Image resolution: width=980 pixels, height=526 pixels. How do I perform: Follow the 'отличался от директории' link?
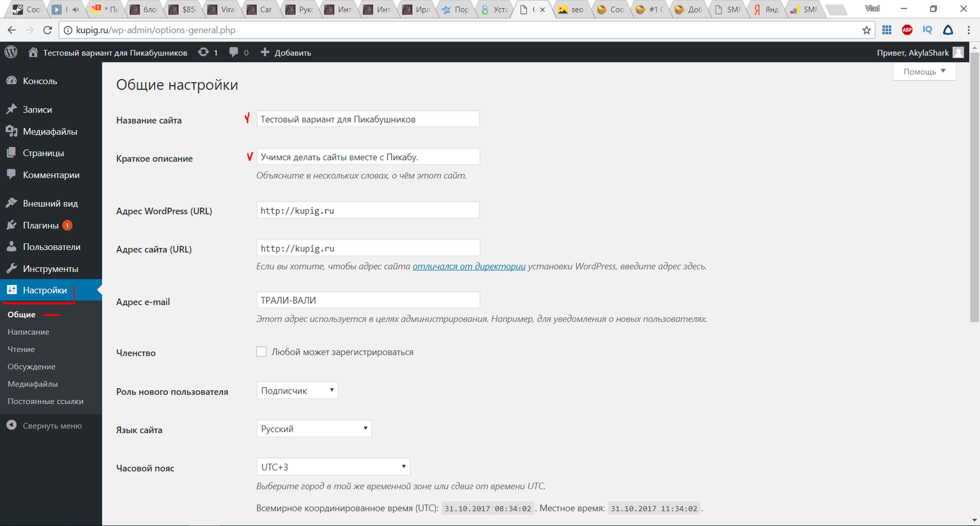tap(469, 266)
